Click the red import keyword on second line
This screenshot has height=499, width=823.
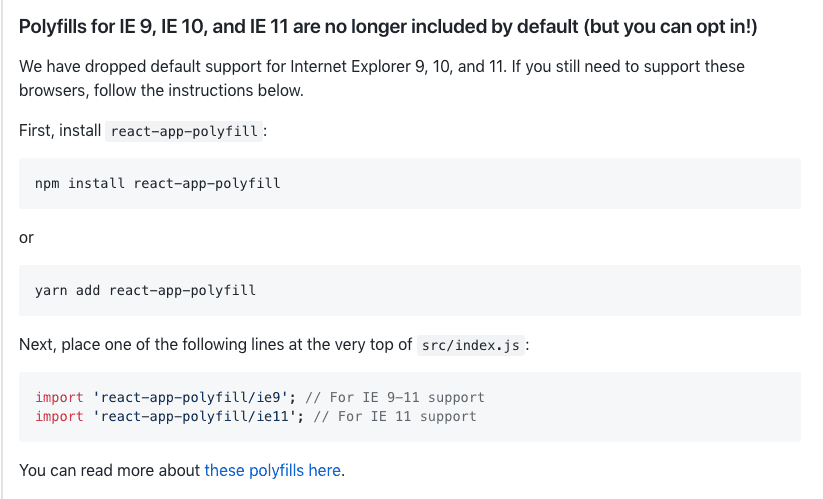pyautogui.click(x=59, y=416)
